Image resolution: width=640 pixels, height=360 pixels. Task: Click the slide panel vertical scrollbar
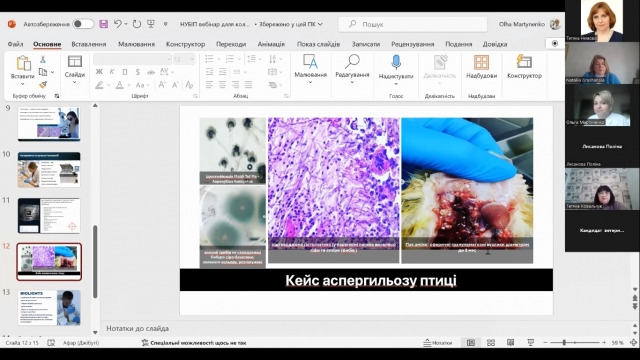click(x=95, y=261)
